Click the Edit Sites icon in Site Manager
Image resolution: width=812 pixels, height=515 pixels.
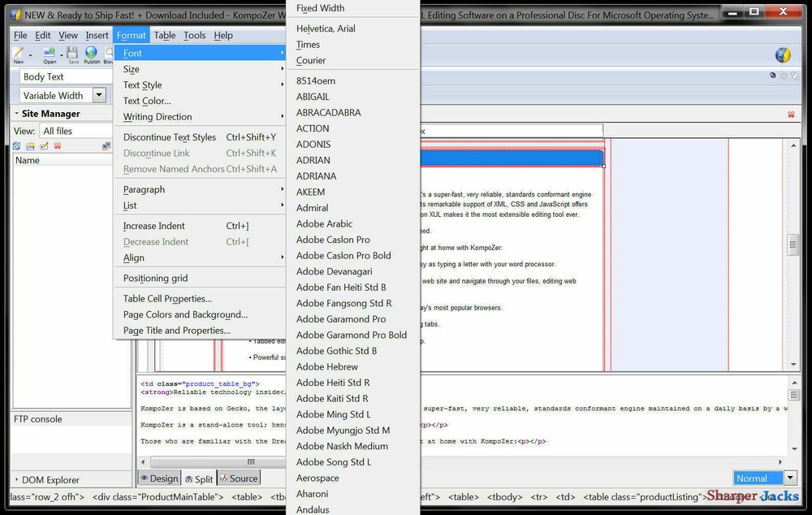tap(45, 146)
